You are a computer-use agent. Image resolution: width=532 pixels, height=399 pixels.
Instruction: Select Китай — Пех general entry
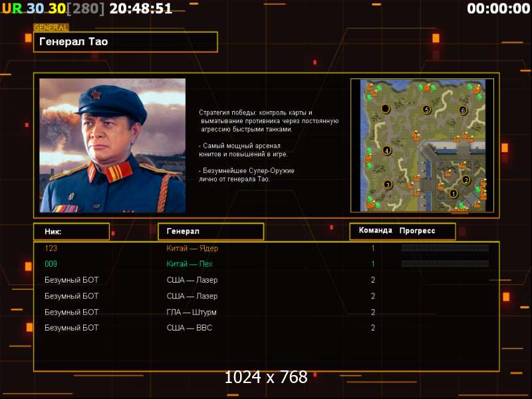click(190, 264)
